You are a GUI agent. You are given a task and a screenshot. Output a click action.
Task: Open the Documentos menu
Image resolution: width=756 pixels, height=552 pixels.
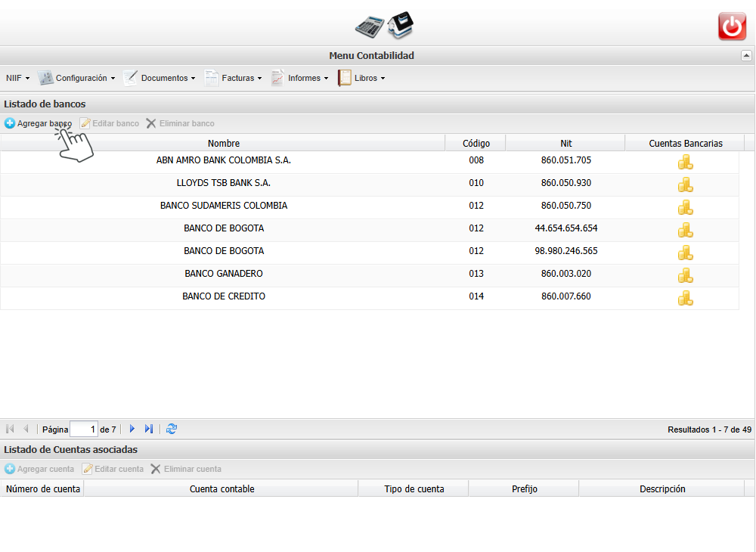tap(160, 78)
